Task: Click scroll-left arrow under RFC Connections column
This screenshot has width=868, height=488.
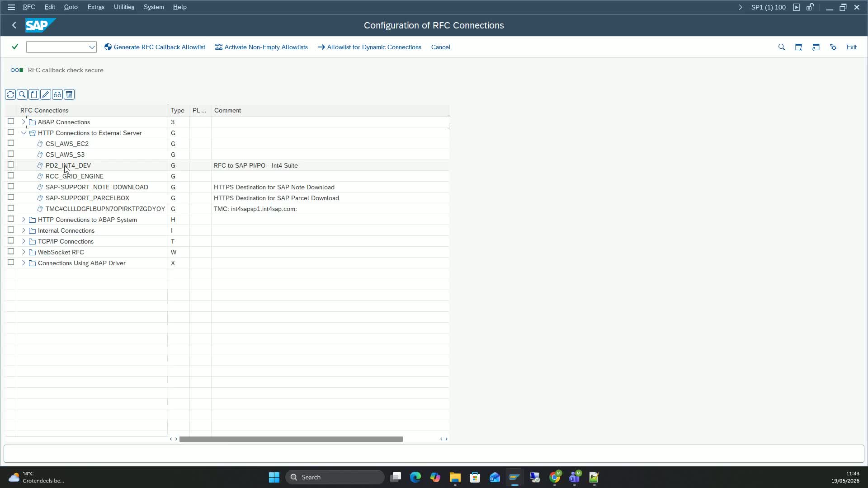Action: (x=171, y=439)
